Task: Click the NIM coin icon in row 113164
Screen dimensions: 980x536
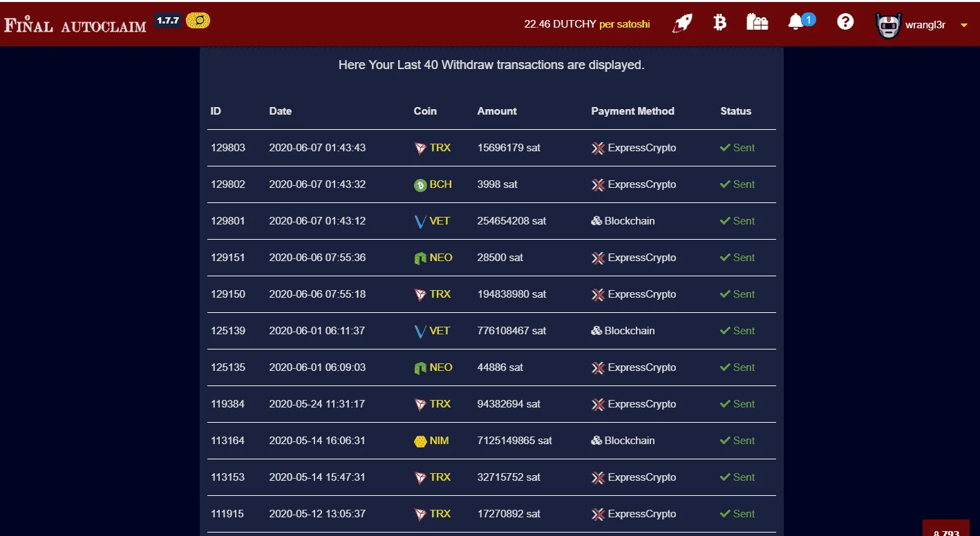Action: pos(420,441)
